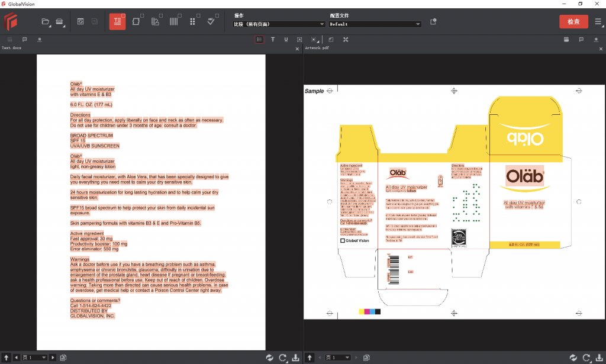Click the 'Sample' label on the artwork
606x364 pixels.
(314, 91)
